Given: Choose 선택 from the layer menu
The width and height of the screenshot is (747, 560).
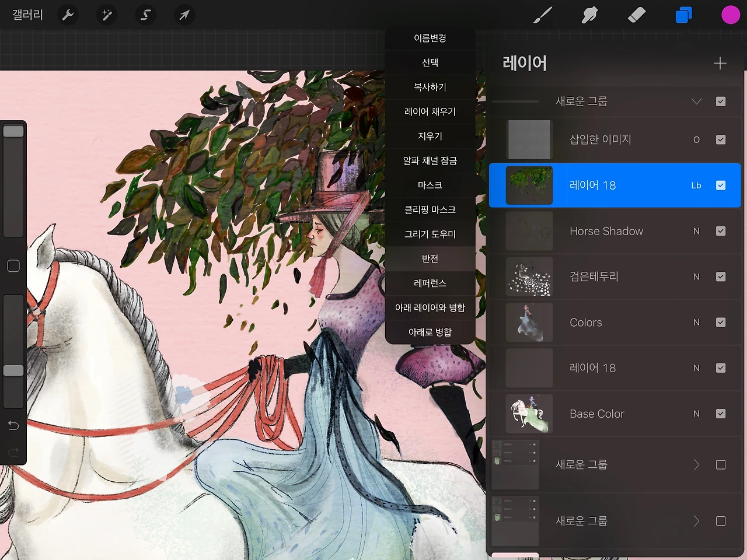Looking at the screenshot, I should coord(430,62).
